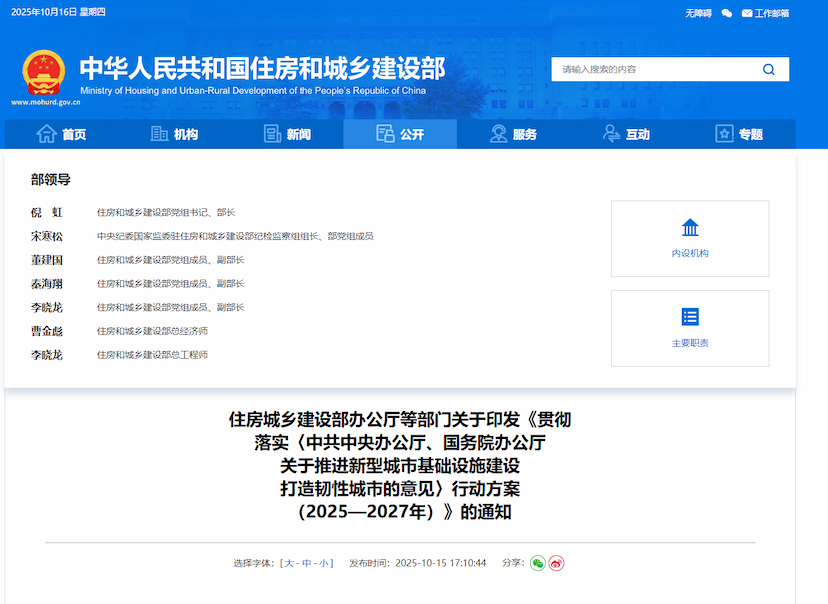The image size is (828, 604).
Task: Click the national emblem logo
Action: tap(43, 71)
